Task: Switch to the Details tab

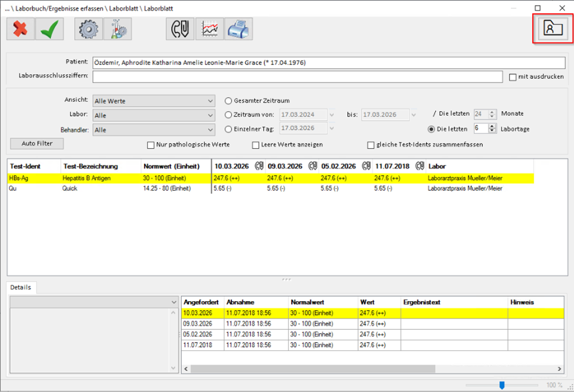Action: click(22, 287)
